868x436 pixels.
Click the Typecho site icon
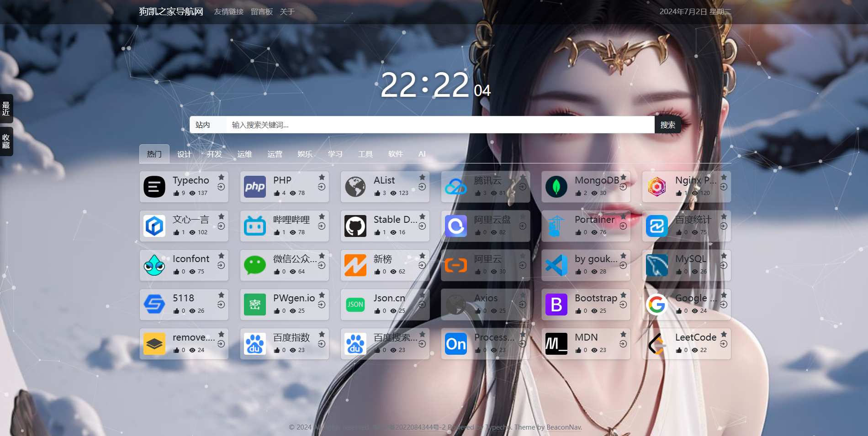(x=154, y=187)
